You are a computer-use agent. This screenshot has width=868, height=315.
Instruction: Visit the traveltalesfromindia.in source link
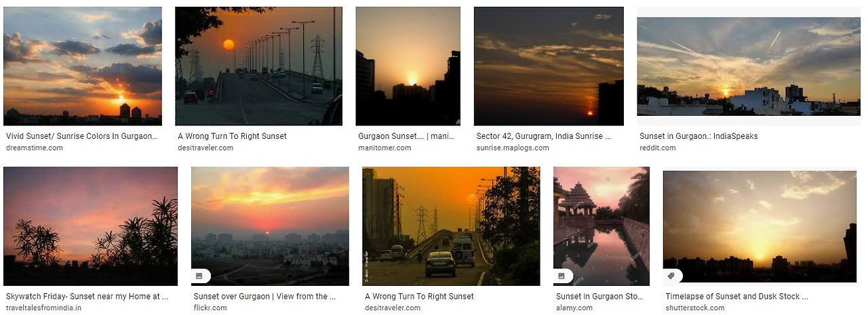43,308
